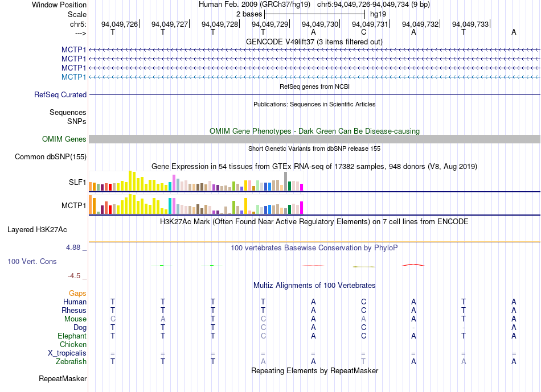Click the Basewise Conservation by PhyloP title
This screenshot has height=392, width=541.
(x=314, y=248)
